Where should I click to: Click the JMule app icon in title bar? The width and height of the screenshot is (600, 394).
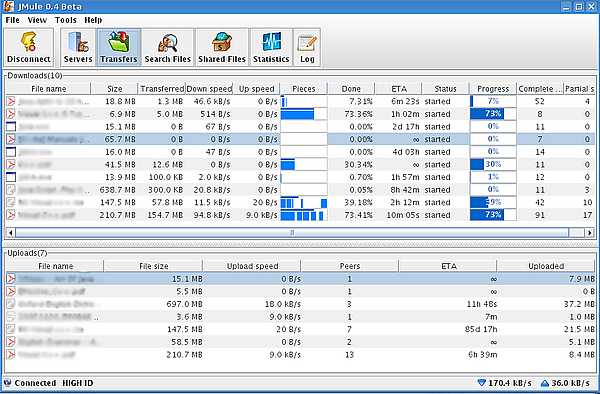[8, 7]
